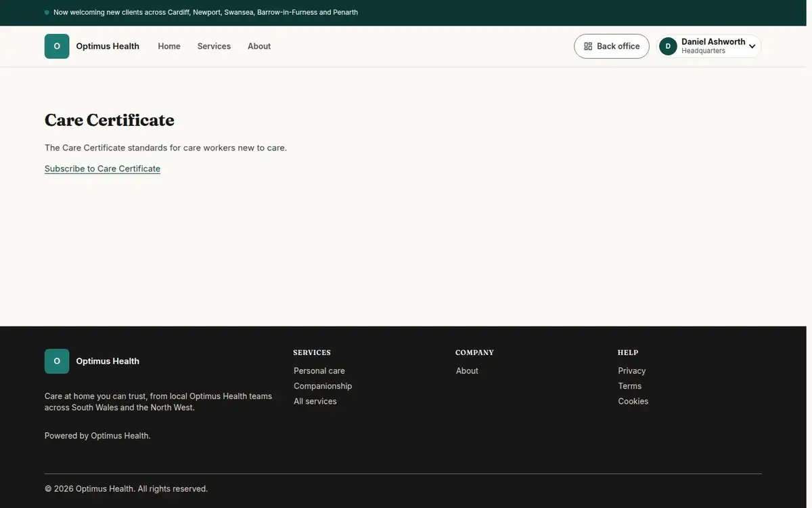This screenshot has height=508, width=812.
Task: Click the Powered by Optimus Health text
Action: [97, 436]
